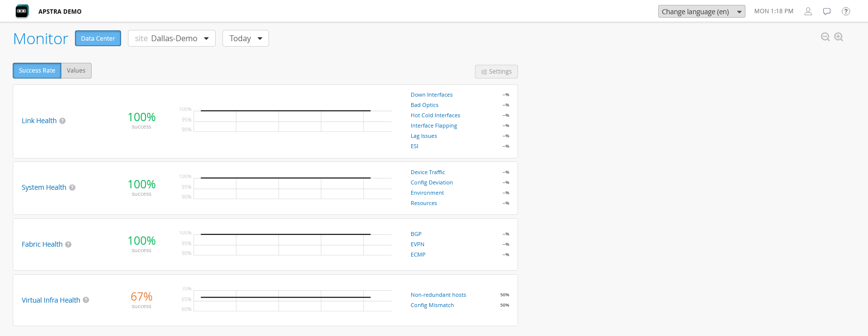Show help tooltip for Link Health
The image size is (868, 336).
(x=62, y=121)
